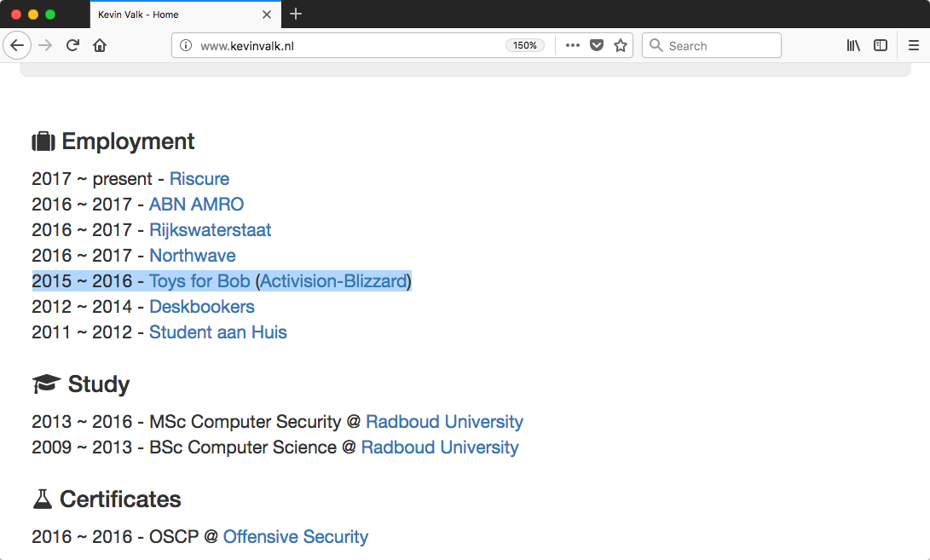Open the page actions three-dot menu
Viewport: 930px width, 560px height.
573,46
